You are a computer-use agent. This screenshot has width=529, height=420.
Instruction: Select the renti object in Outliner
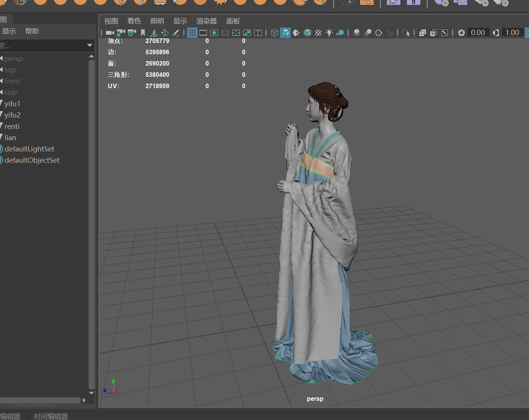(x=12, y=127)
